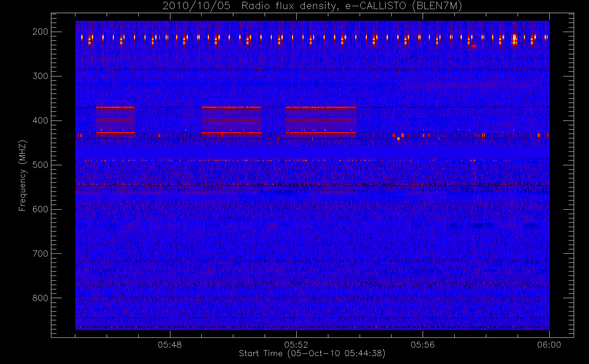Click the 06:00 time tick label
The image size is (589, 364).
coord(549,345)
